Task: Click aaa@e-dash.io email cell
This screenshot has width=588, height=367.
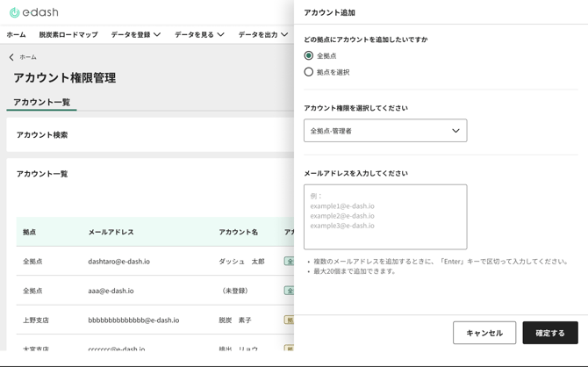Action: [x=111, y=291]
